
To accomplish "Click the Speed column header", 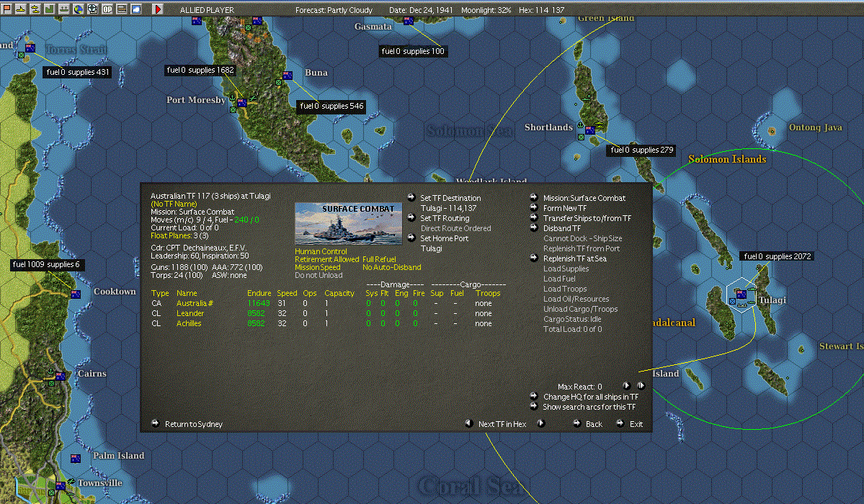I will (x=287, y=294).
